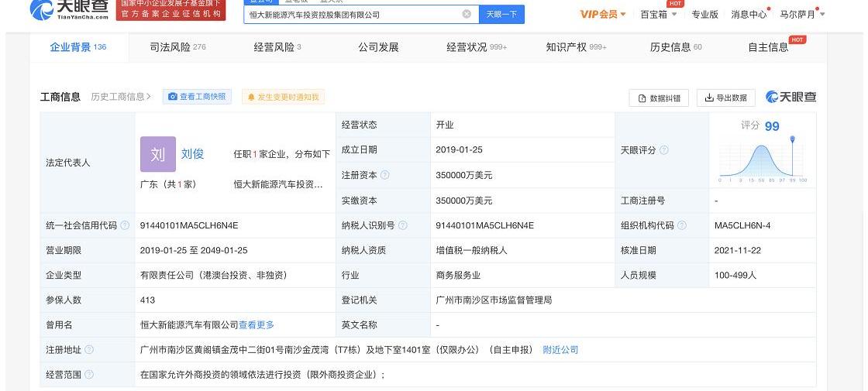The image size is (868, 391).
Task: Click the 数据纠错 button
Action: [x=659, y=98]
